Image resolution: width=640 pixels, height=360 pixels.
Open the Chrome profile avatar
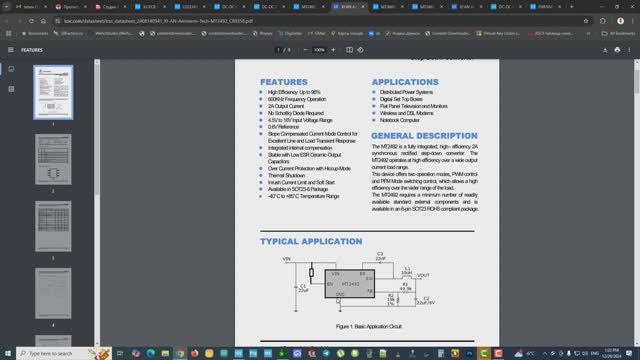point(620,21)
